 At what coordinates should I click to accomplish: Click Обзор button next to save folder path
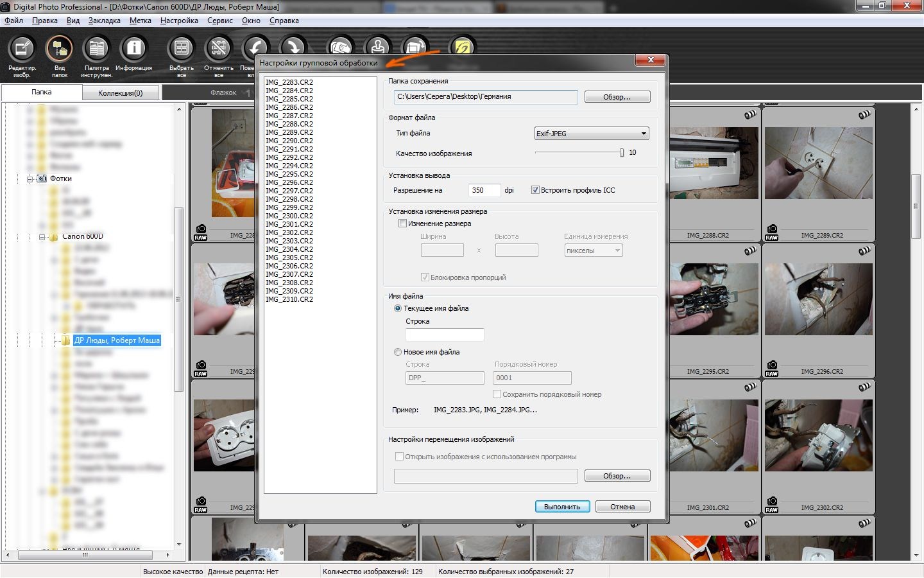616,97
